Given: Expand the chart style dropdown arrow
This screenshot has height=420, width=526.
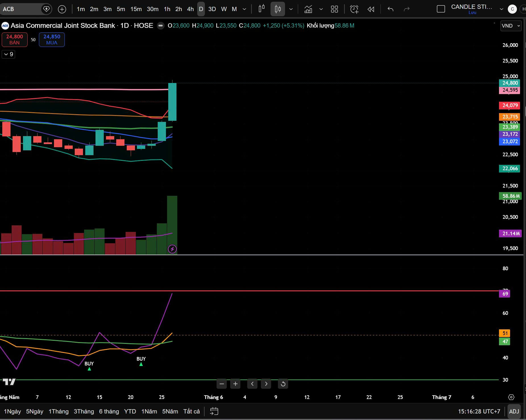Looking at the screenshot, I should 291,9.
